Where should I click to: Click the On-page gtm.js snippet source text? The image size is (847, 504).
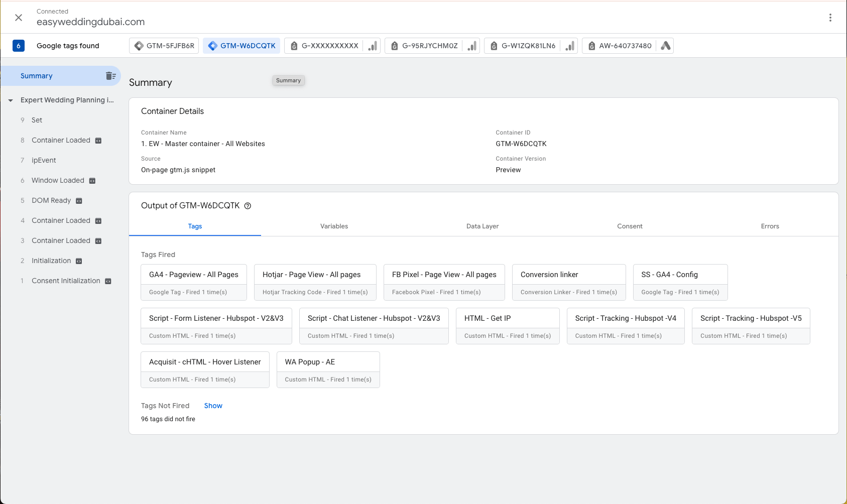(178, 170)
